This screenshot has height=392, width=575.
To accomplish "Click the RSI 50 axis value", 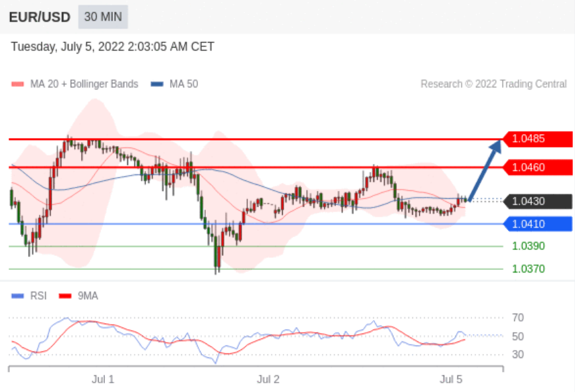I will coord(518,336).
